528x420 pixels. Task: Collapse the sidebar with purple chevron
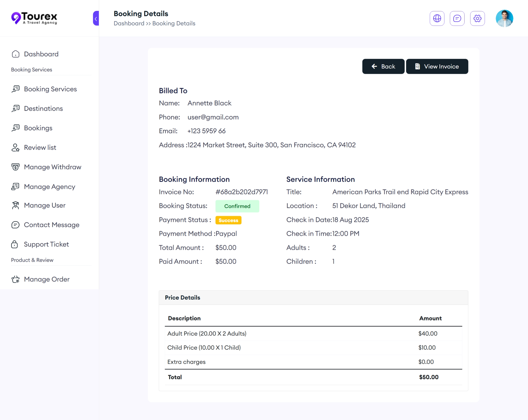(96, 18)
